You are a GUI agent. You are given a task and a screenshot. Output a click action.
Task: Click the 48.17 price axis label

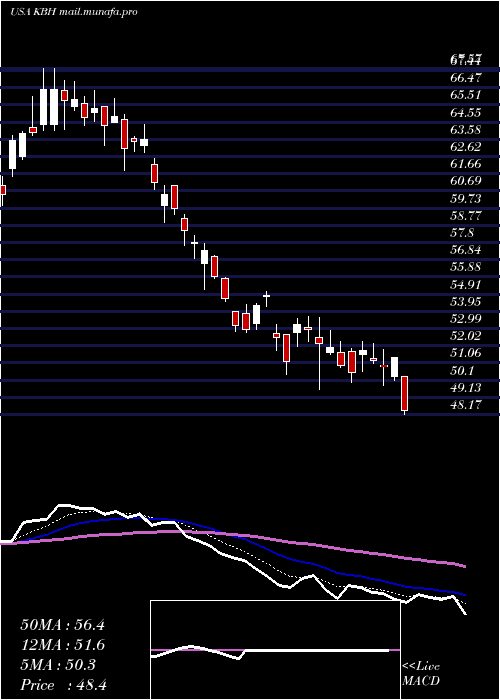click(465, 405)
